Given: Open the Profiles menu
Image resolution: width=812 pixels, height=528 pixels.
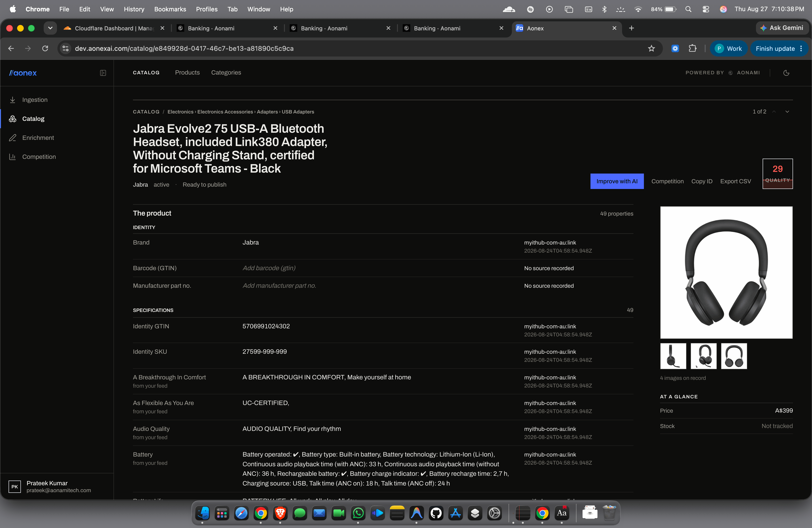Looking at the screenshot, I should click(x=206, y=9).
